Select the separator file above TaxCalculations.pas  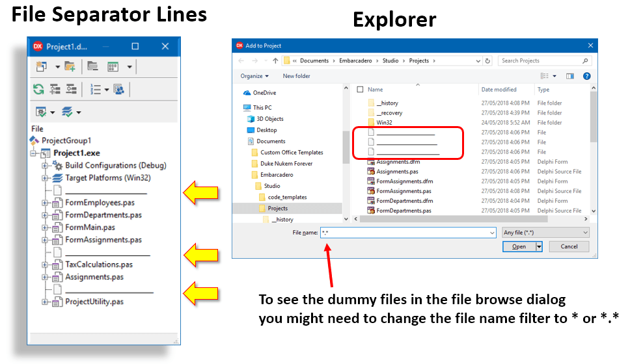(x=107, y=252)
